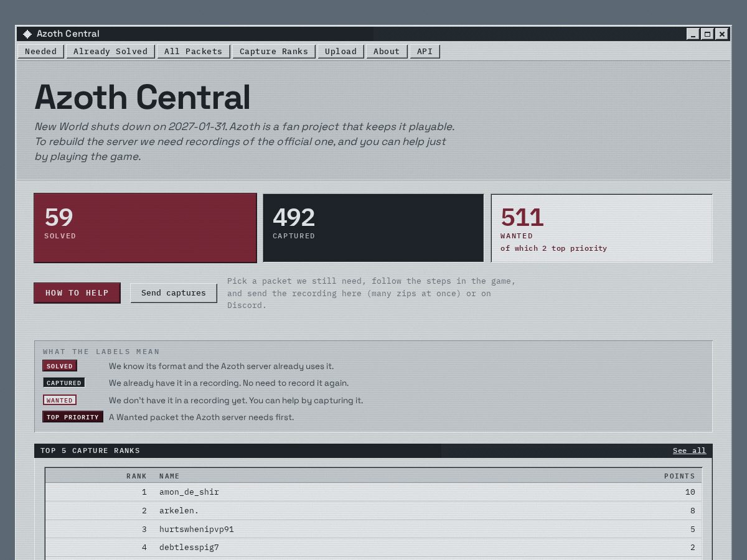Click the CAPTURED label badge
The height and width of the screenshot is (560, 747).
click(64, 383)
